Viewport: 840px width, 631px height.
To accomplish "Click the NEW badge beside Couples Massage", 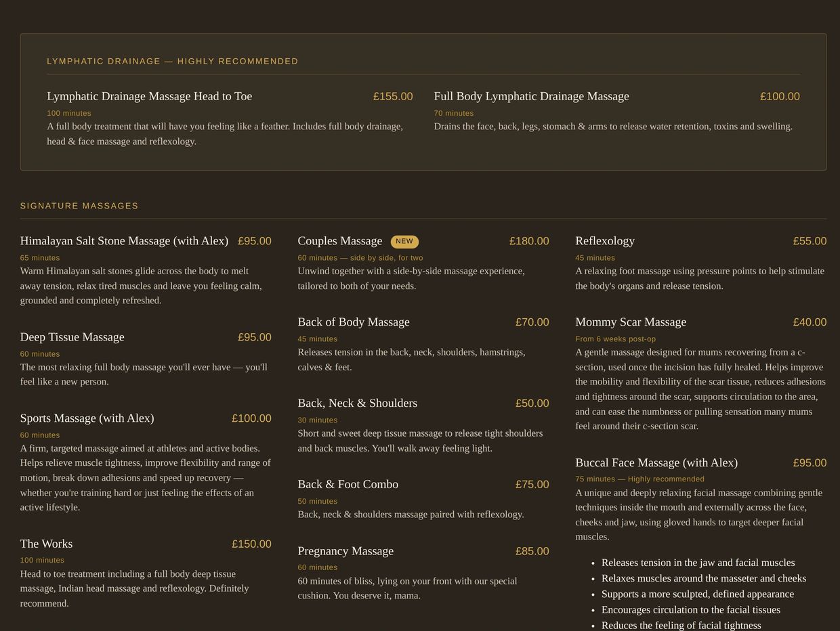I will point(404,242).
